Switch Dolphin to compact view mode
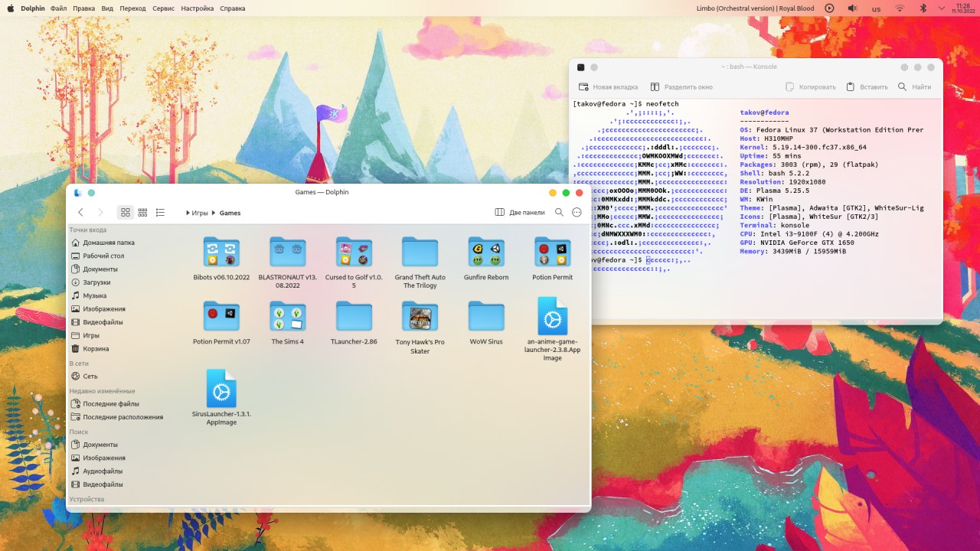 (x=142, y=212)
